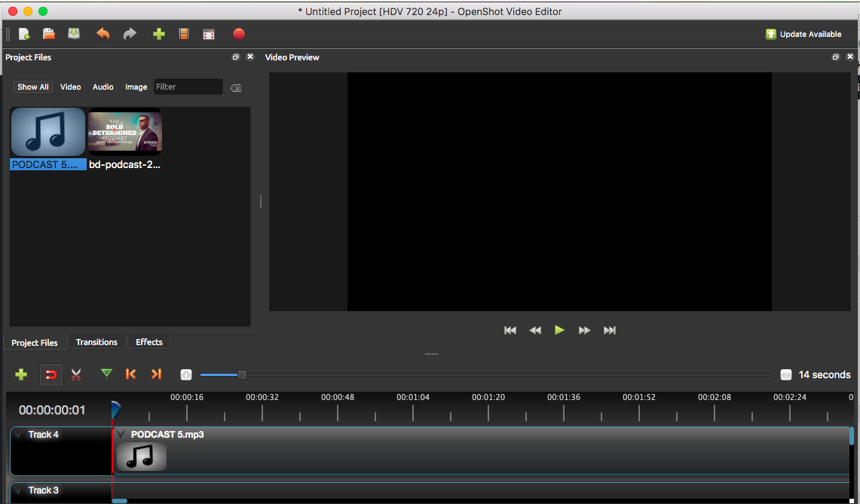
Task: Toggle the magnet snapping tool
Action: pos(50,374)
